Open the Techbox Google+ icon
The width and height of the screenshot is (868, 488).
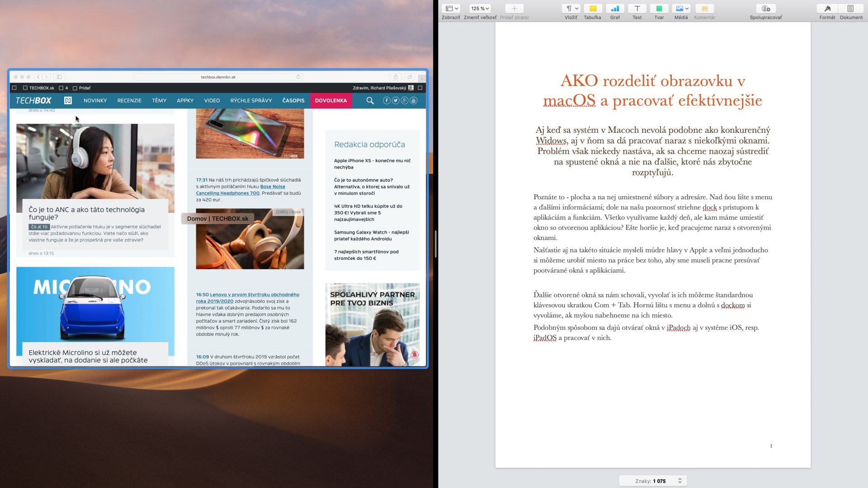pyautogui.click(x=405, y=100)
